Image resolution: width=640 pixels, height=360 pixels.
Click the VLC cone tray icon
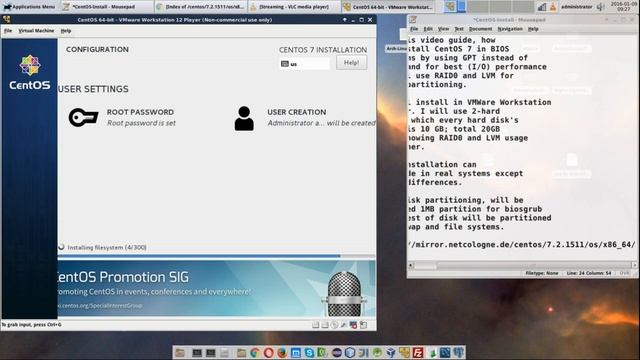(x=553, y=7)
